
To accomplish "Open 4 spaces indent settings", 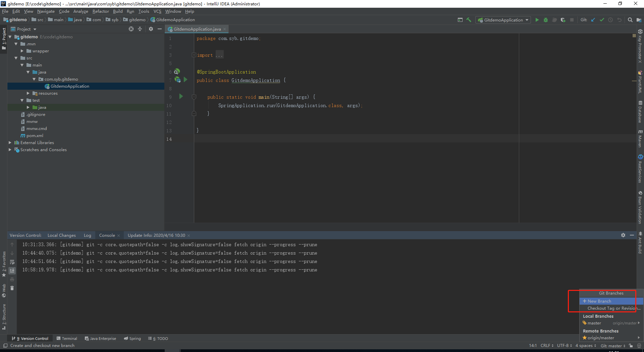I will [x=586, y=346].
